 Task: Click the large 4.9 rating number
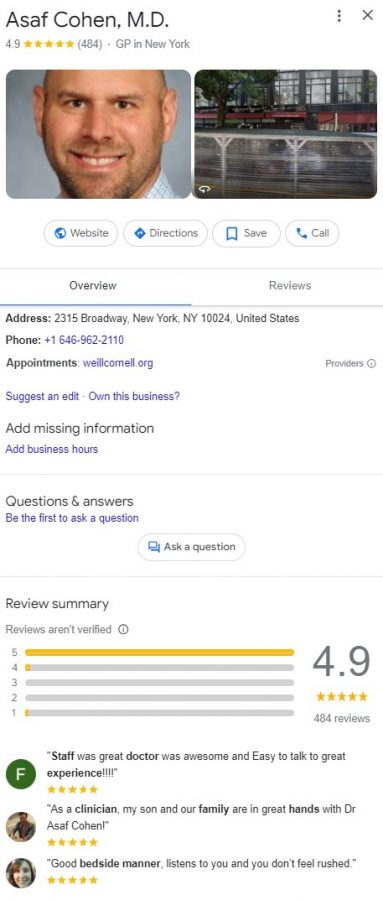click(x=342, y=662)
